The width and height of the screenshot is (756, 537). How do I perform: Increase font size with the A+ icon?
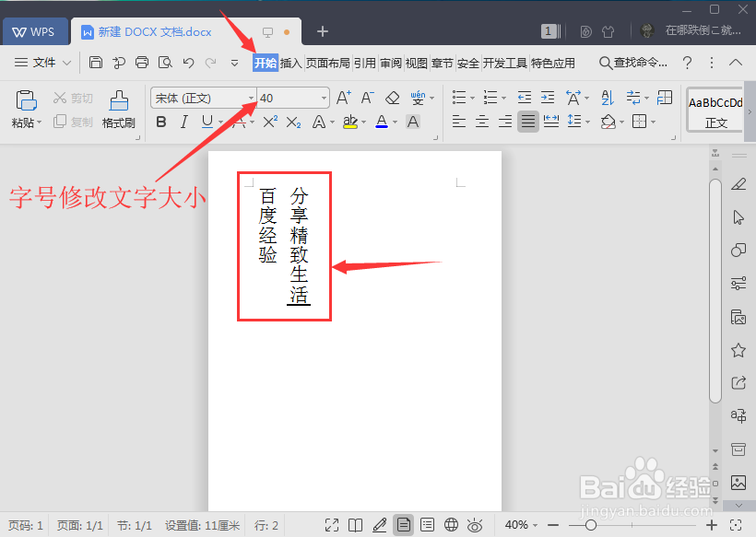pos(342,97)
